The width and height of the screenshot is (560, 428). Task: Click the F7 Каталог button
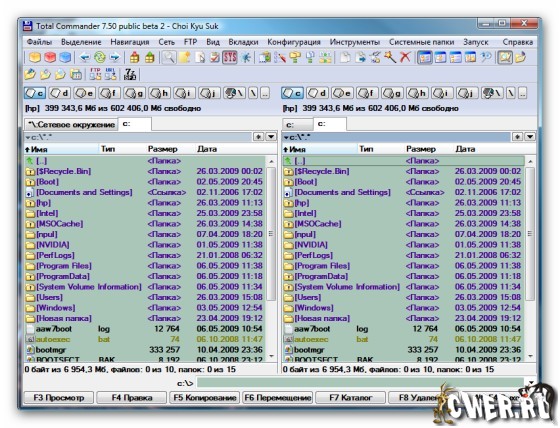tap(350, 398)
